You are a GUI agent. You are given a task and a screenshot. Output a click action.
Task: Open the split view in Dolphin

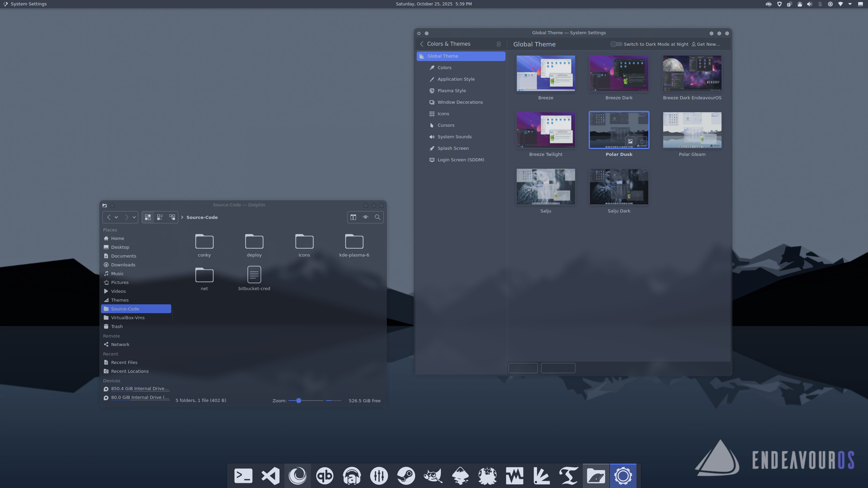pyautogui.click(x=353, y=217)
